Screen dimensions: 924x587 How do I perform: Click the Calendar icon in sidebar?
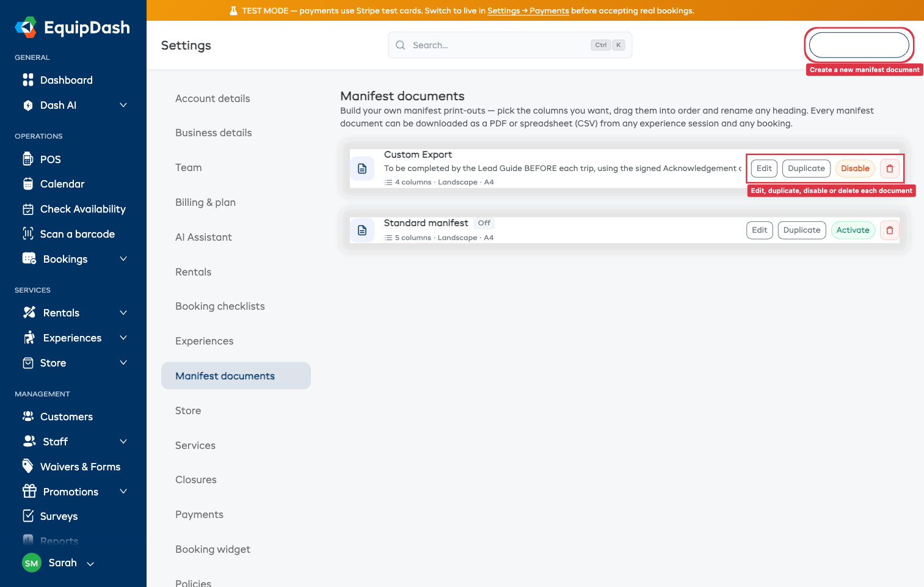(x=28, y=184)
